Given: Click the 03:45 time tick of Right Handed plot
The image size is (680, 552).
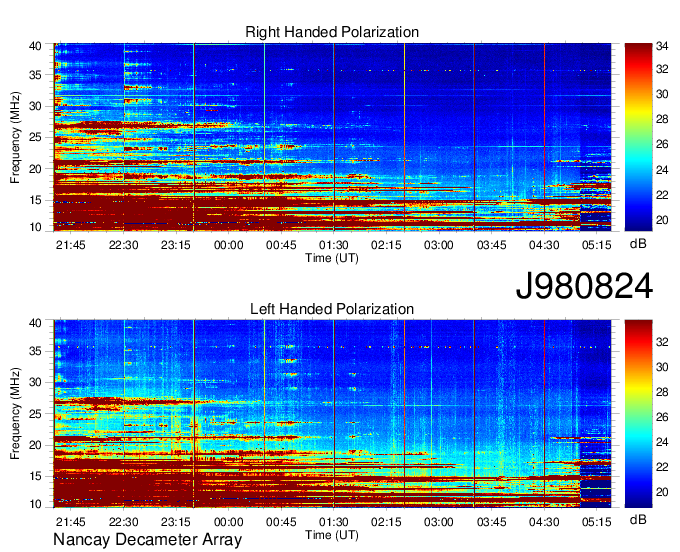Looking at the screenshot, I should click(491, 245).
